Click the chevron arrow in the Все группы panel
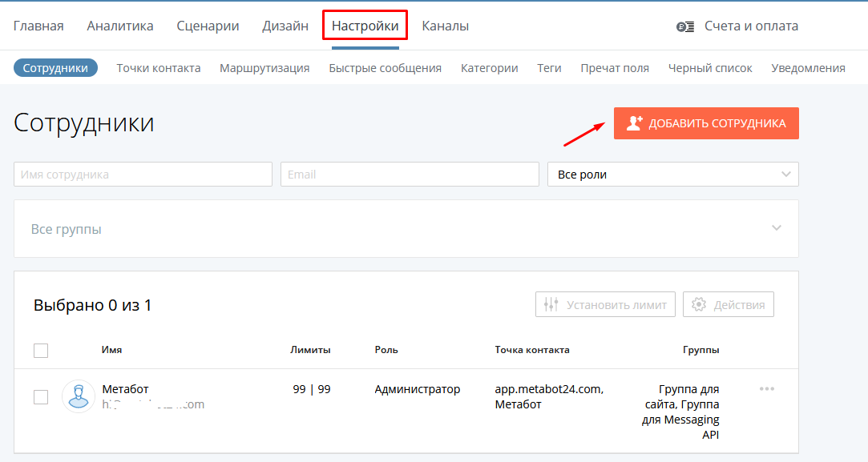Screen dimensions: 868x462 coord(777,228)
